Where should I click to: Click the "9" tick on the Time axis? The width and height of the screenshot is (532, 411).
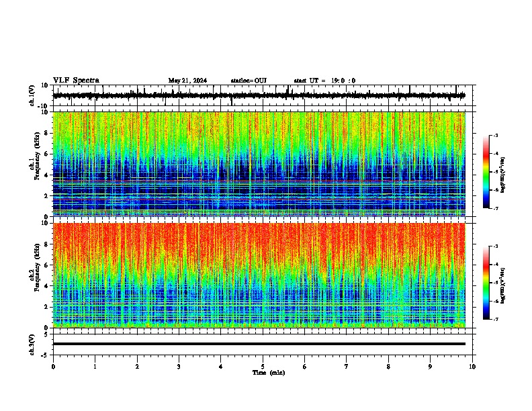click(x=430, y=367)
